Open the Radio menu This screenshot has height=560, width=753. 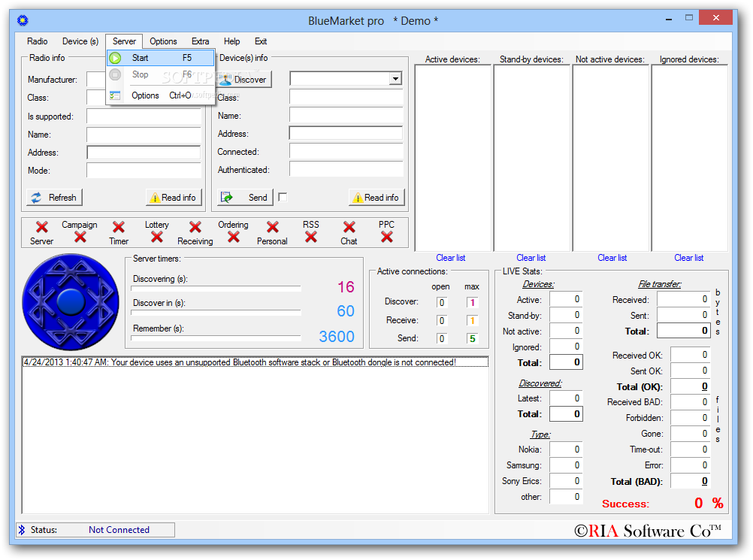pyautogui.click(x=37, y=41)
